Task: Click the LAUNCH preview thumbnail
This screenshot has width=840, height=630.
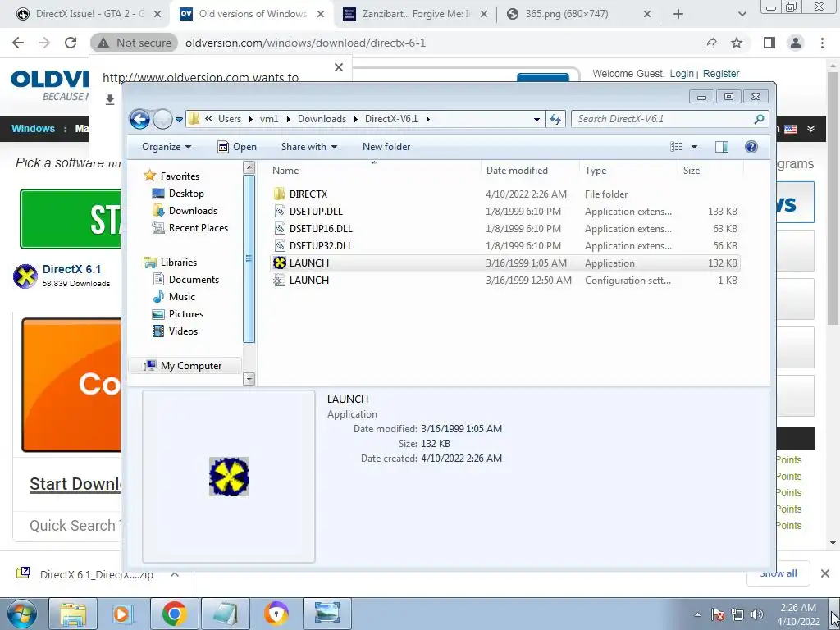Action: click(x=229, y=477)
